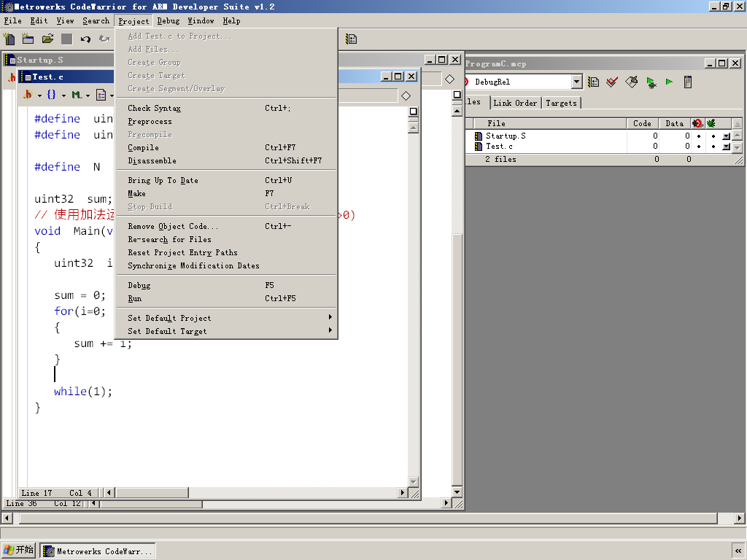The image size is (747, 560).
Task: Click the Test.c window title icon
Action: pos(26,77)
